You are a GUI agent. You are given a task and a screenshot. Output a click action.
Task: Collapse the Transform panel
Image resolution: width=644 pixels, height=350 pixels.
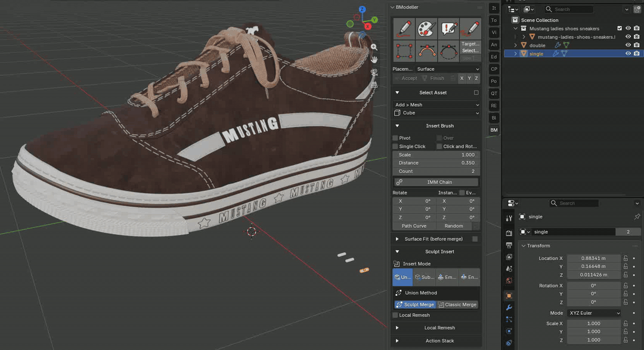pyautogui.click(x=524, y=246)
